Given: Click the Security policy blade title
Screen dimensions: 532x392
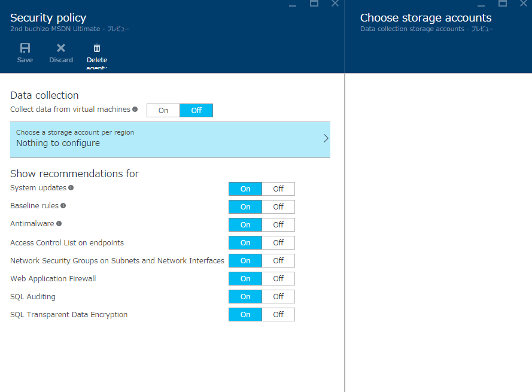Looking at the screenshot, I should [x=48, y=17].
